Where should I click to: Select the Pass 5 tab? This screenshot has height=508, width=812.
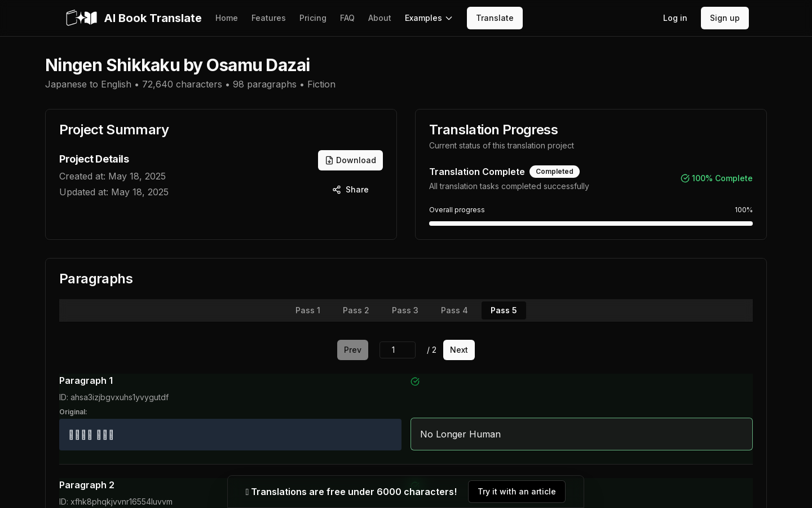click(x=504, y=310)
